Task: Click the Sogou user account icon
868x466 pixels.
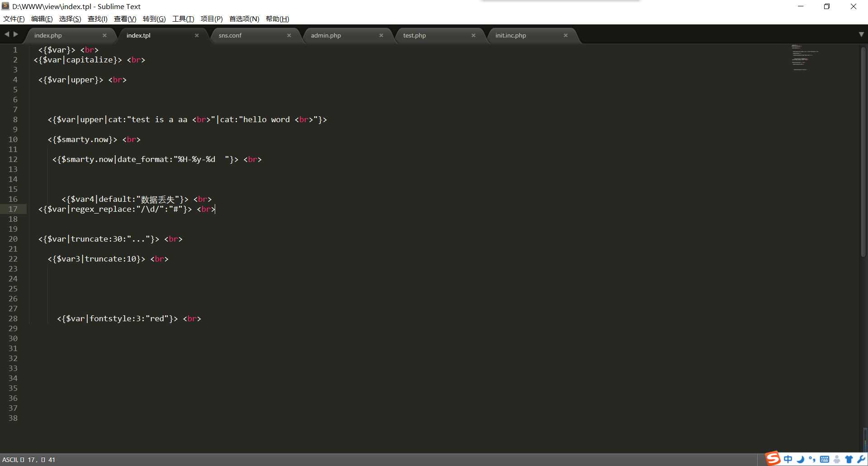Action: (x=837, y=459)
